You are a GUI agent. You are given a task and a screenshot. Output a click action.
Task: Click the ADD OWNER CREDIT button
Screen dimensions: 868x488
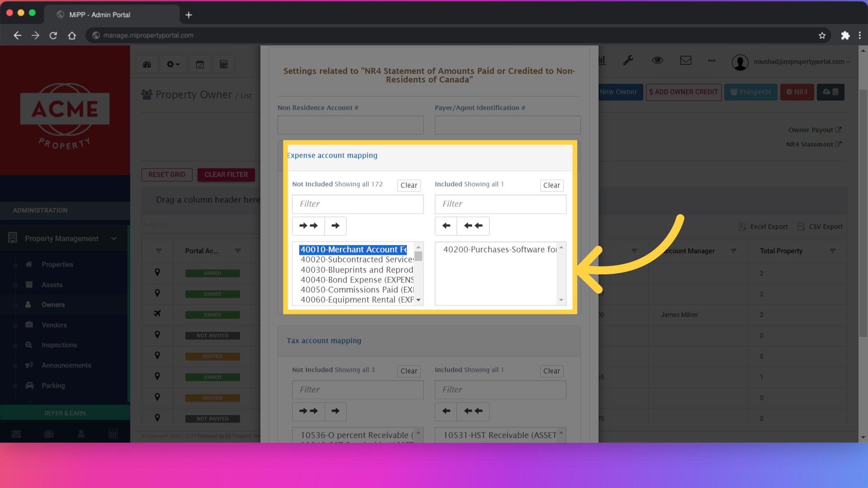click(684, 92)
